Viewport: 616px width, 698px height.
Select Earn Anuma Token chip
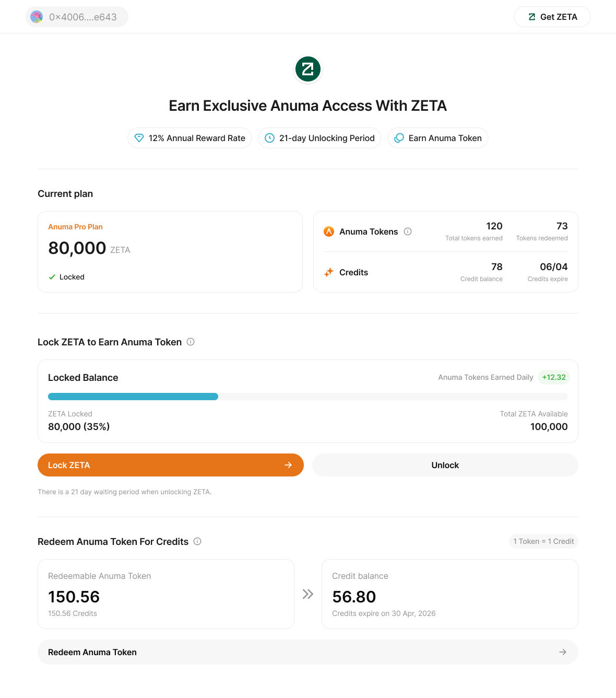438,138
